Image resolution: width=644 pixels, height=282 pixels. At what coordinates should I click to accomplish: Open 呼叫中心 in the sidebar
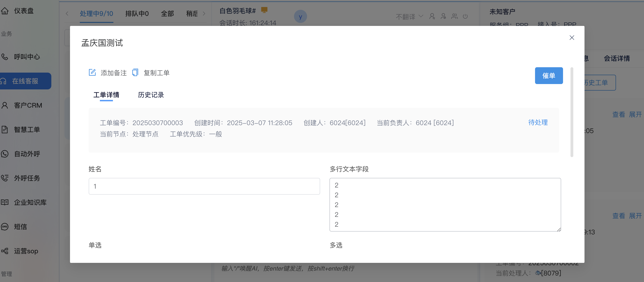click(27, 57)
